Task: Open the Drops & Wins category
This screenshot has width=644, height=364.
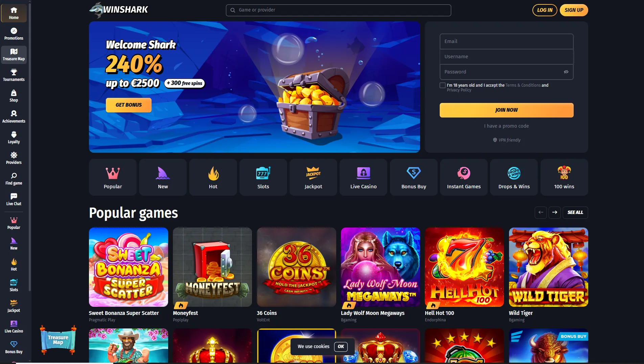Action: pos(514,177)
